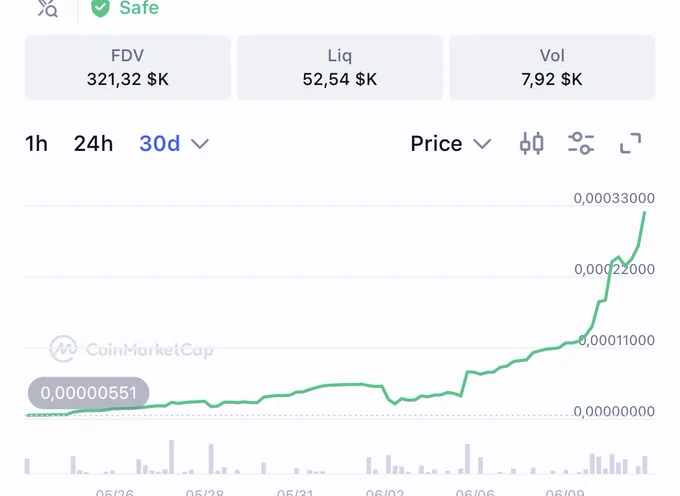Select the 1h timeframe
The height and width of the screenshot is (496, 680).
tap(36, 144)
